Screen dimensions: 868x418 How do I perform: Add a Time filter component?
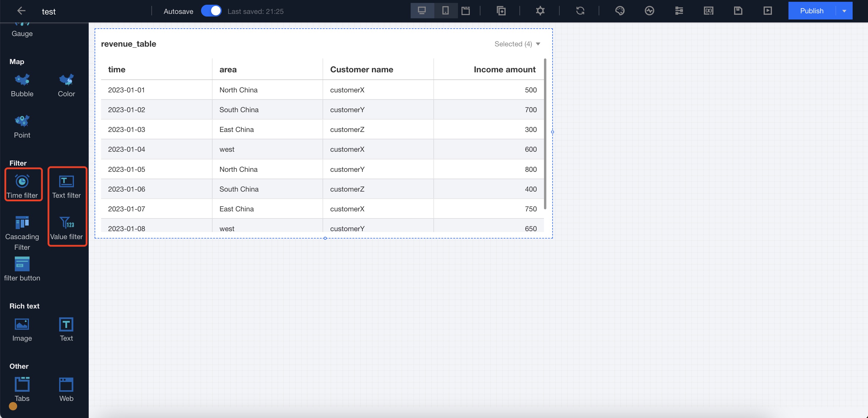click(x=22, y=186)
